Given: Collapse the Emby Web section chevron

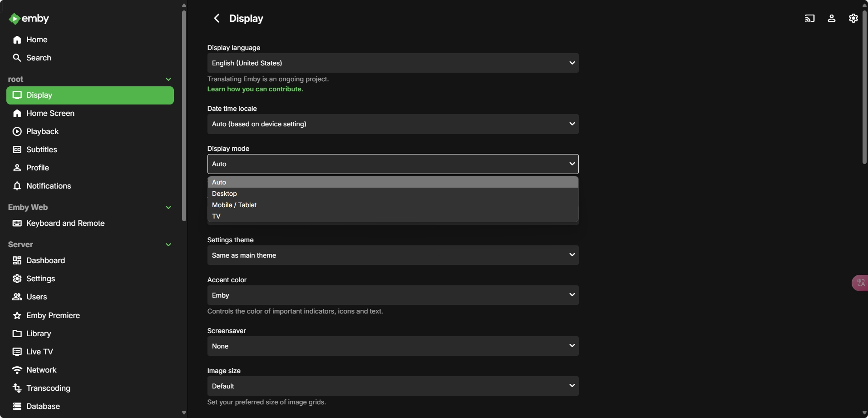Looking at the screenshot, I should 168,208.
